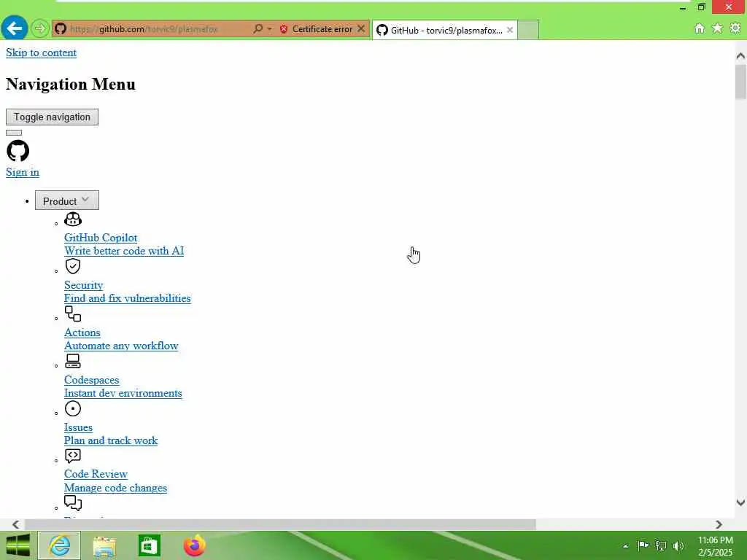Click the Code Review icon
The width and height of the screenshot is (747, 560).
coord(73,456)
